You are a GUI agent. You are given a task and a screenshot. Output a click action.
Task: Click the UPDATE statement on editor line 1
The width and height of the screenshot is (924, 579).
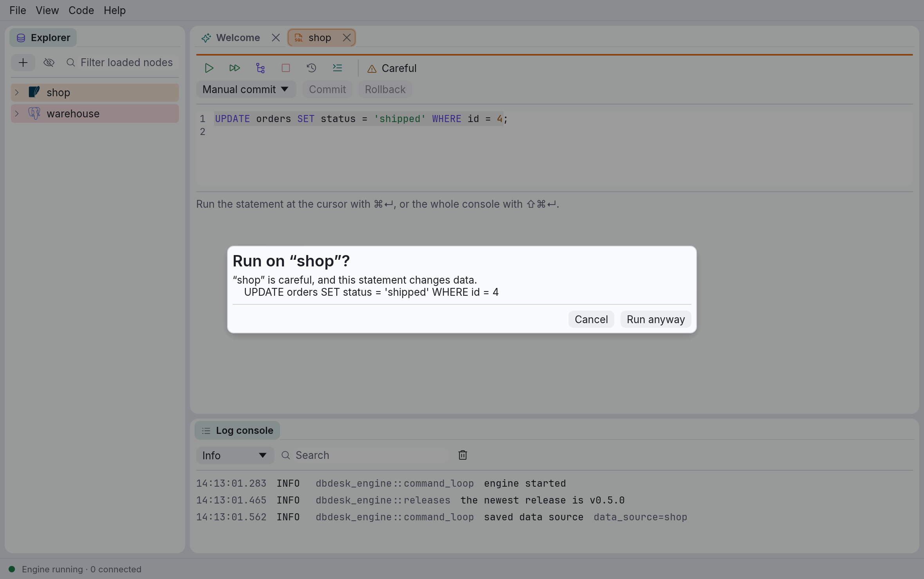[x=361, y=119]
